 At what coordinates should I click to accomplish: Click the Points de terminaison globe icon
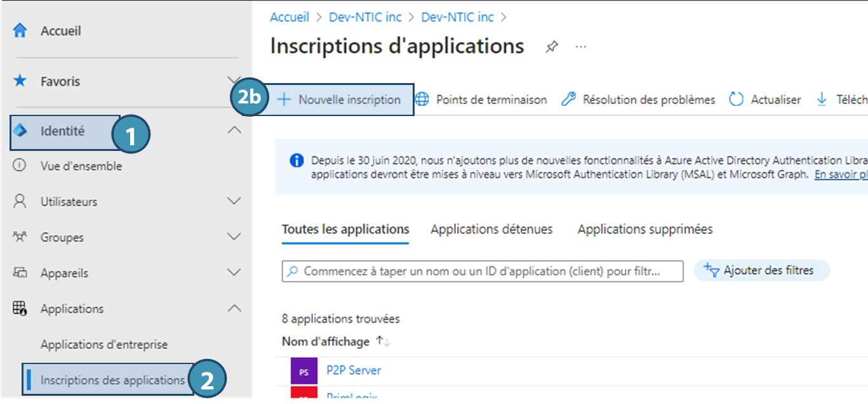(422, 100)
